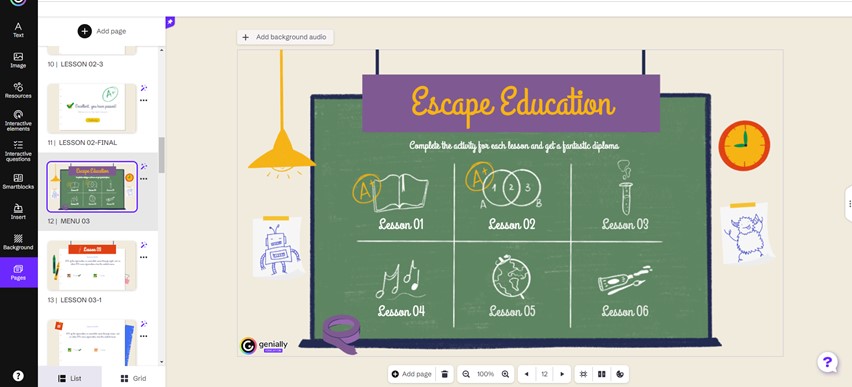Viewport: 852px width, 387px height.
Task: Select the 'Complete the activity' subtitle text
Action: coord(513,146)
